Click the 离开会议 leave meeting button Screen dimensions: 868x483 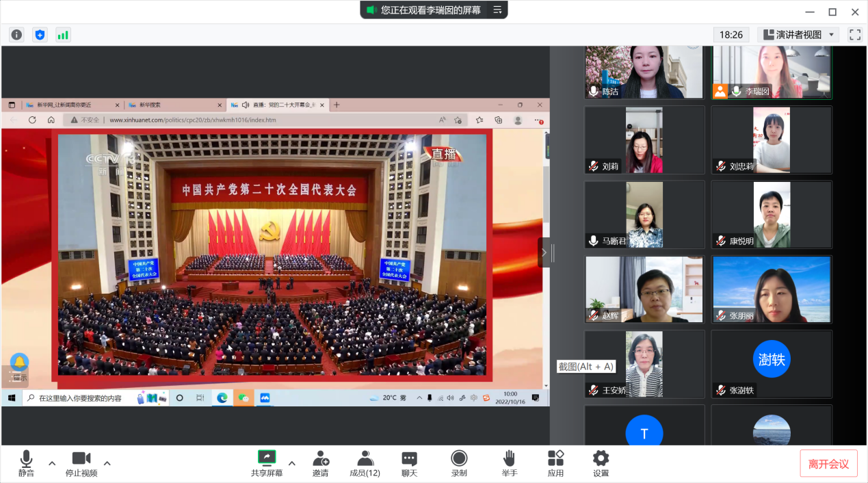click(x=828, y=464)
